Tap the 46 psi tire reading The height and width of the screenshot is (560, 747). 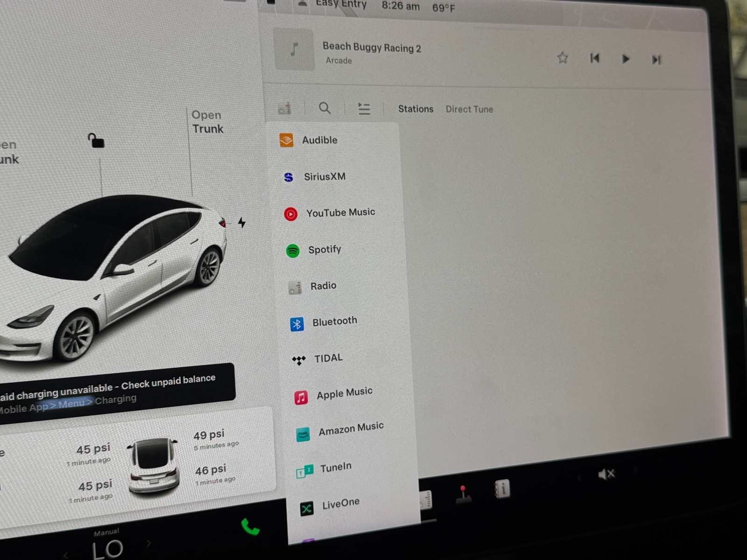(x=211, y=470)
